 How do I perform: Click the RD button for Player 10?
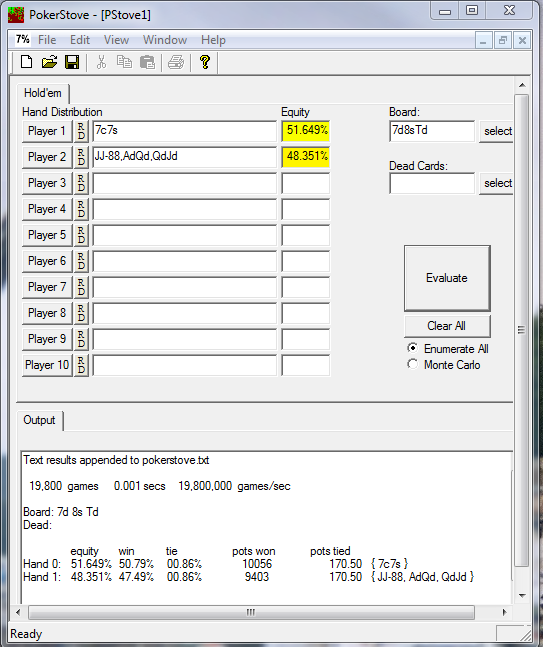pyautogui.click(x=81, y=365)
